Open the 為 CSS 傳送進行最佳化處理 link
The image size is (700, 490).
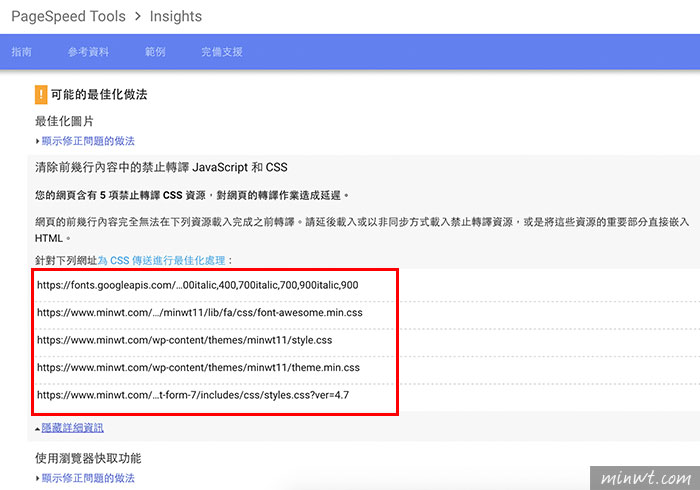(x=162, y=260)
